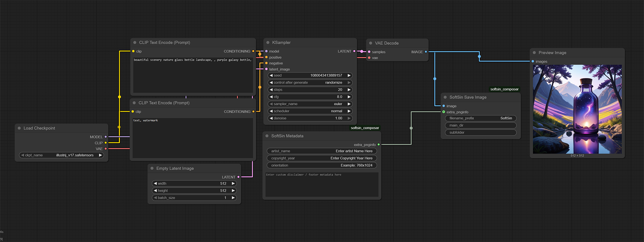Increase width value with right arrow
Viewport: 644px width, 242px height.
(x=233, y=184)
